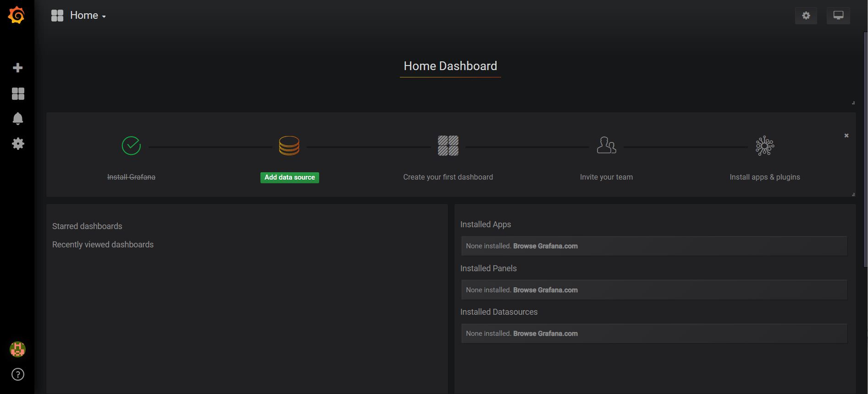Click Install apps & plugins link

pos(765,177)
